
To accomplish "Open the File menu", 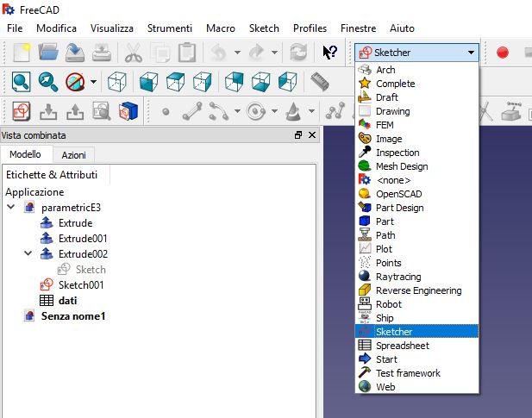I will (15, 28).
